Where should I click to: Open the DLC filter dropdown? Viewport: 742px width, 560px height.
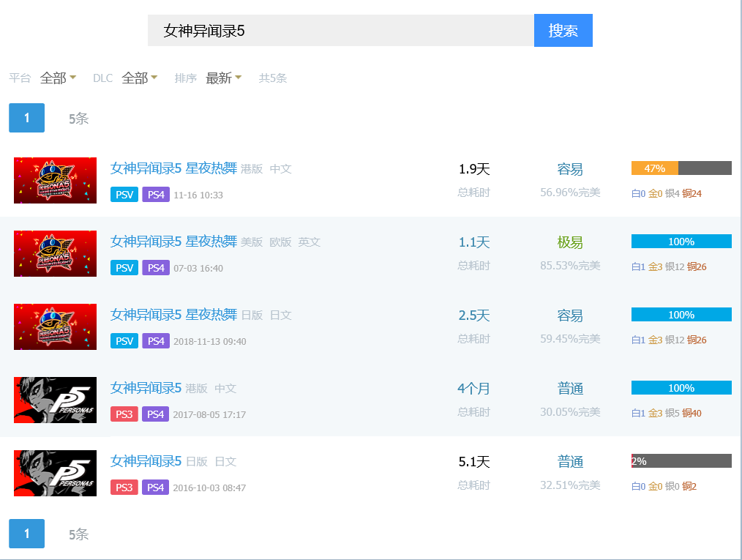tap(139, 78)
